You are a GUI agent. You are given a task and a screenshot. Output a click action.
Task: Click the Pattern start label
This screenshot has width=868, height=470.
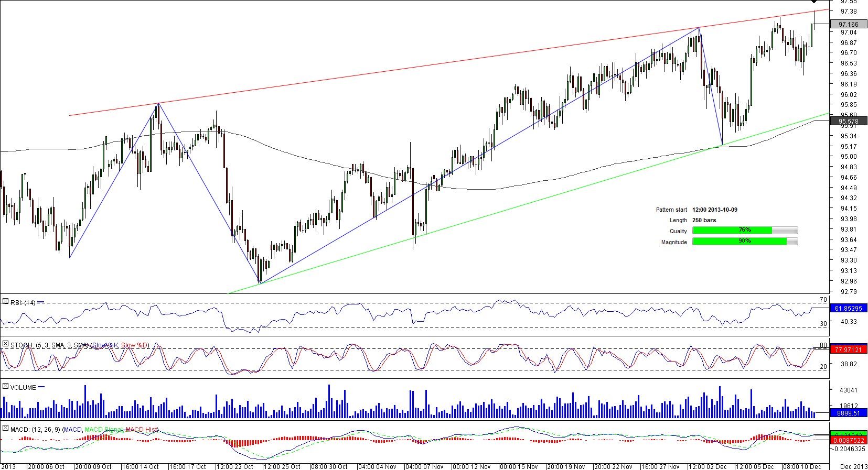671,210
